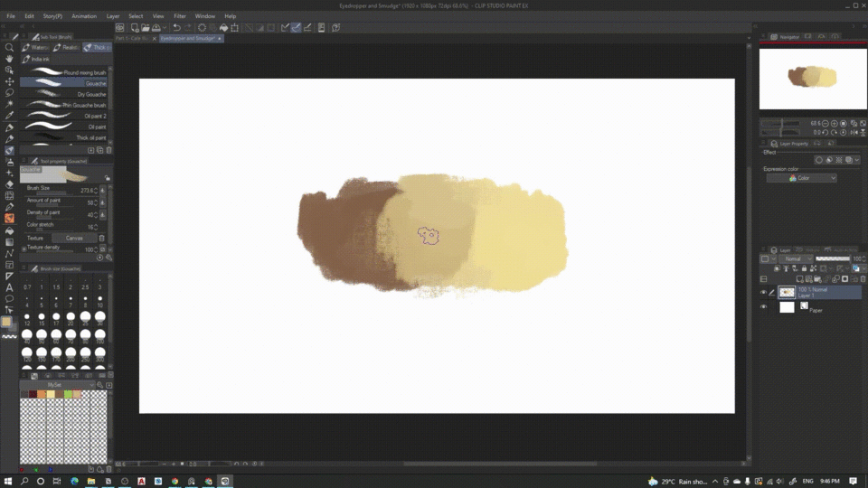This screenshot has height=488, width=868.
Task: Open Expression color dropdown
Action: (x=801, y=178)
